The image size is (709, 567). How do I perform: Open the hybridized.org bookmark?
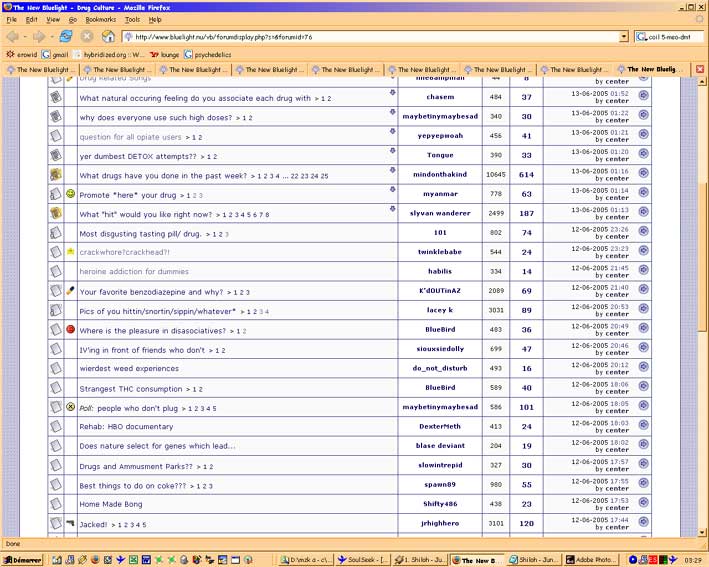(x=109, y=54)
